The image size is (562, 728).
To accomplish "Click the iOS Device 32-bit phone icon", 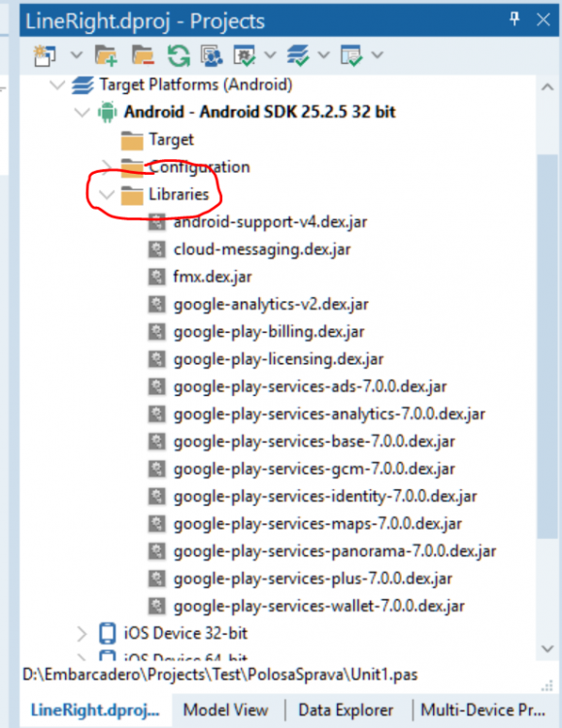I will (108, 633).
